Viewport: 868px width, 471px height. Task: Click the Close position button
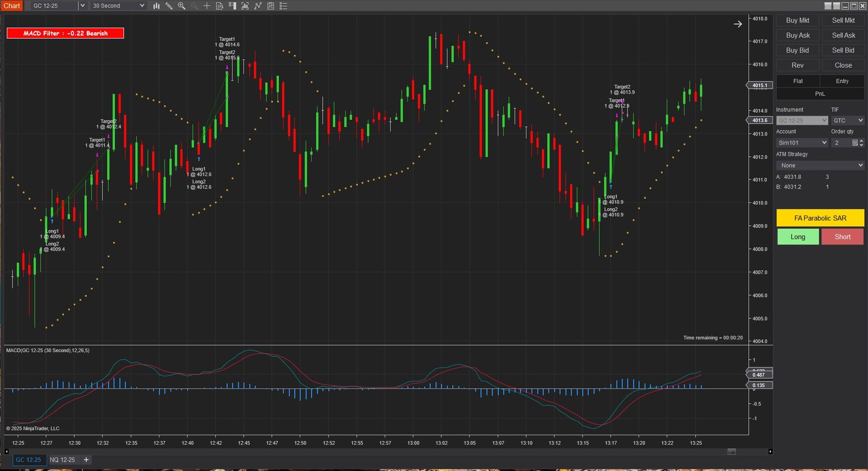point(843,65)
